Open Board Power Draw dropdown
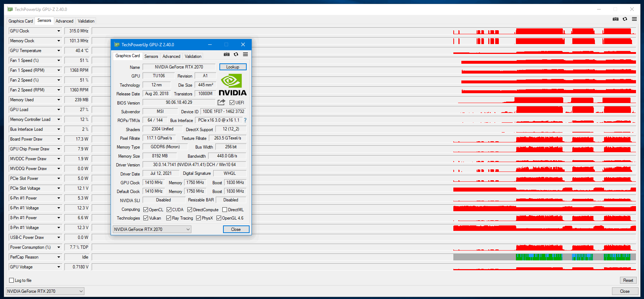 [x=59, y=139]
